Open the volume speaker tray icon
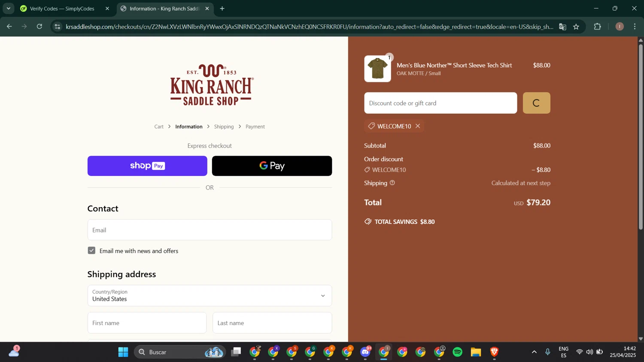This screenshot has width=644, height=362. pyautogui.click(x=589, y=352)
